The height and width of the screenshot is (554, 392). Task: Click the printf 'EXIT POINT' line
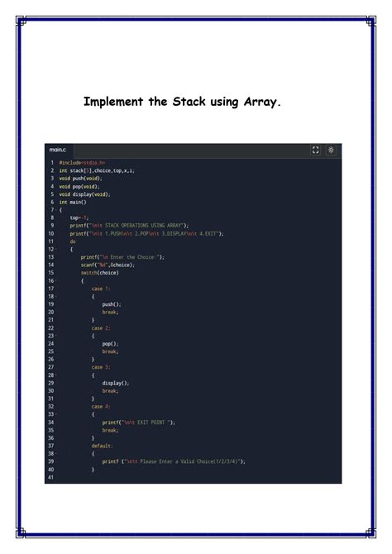tap(139, 423)
